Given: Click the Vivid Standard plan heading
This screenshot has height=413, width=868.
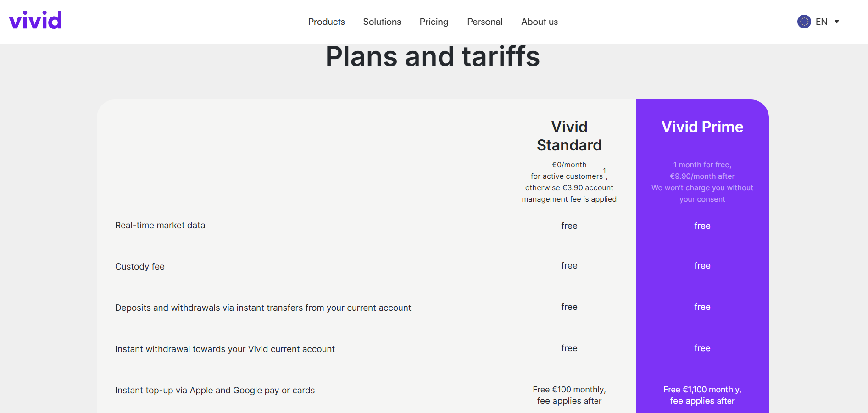Looking at the screenshot, I should (569, 136).
